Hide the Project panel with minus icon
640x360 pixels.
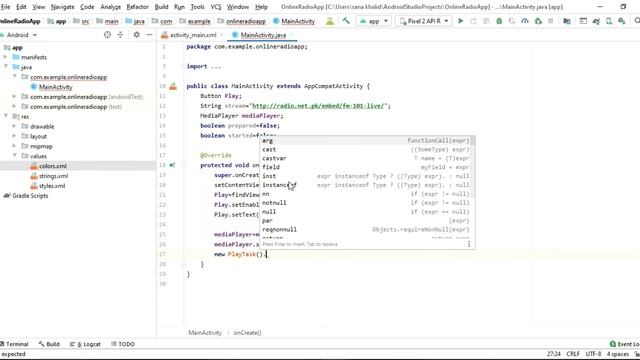click(149, 35)
